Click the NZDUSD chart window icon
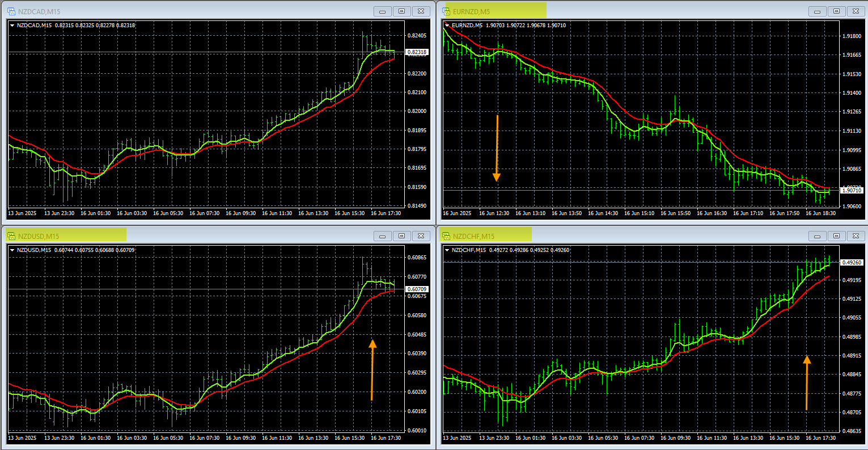The width and height of the screenshot is (868, 450). click(x=11, y=236)
